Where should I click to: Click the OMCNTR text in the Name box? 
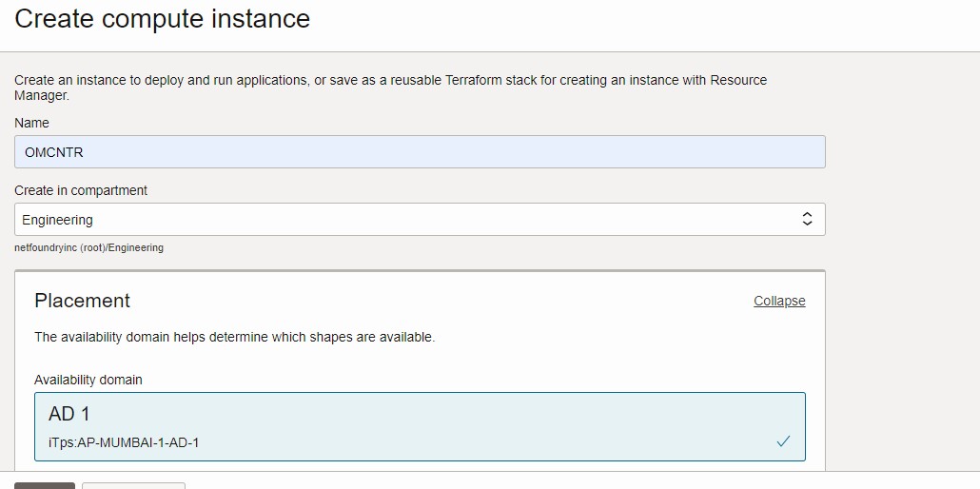[x=54, y=152]
